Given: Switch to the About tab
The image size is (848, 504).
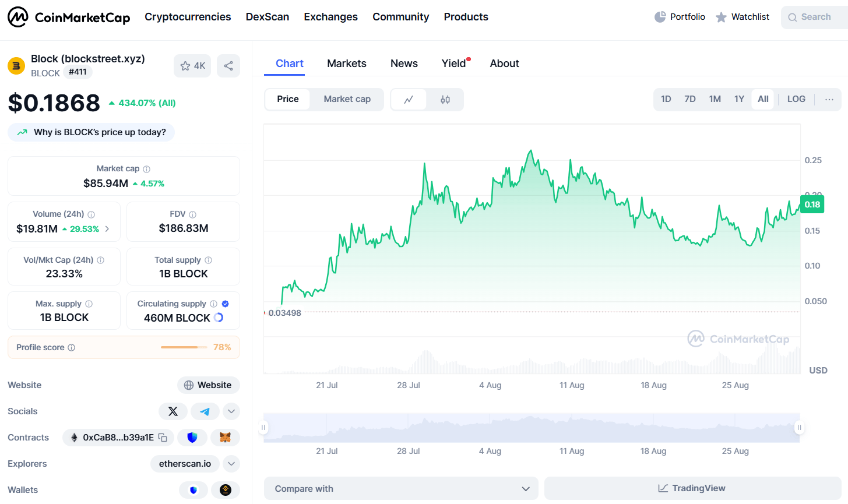Looking at the screenshot, I should (505, 64).
